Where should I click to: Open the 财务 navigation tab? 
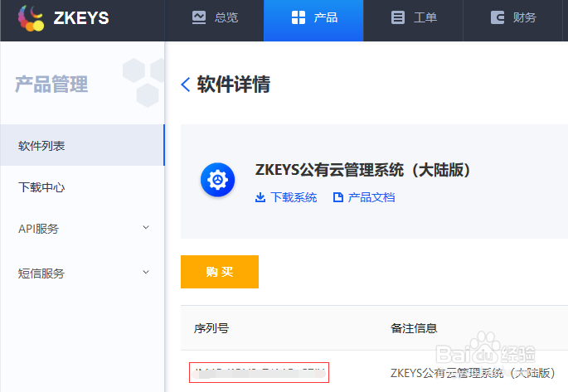coord(512,20)
